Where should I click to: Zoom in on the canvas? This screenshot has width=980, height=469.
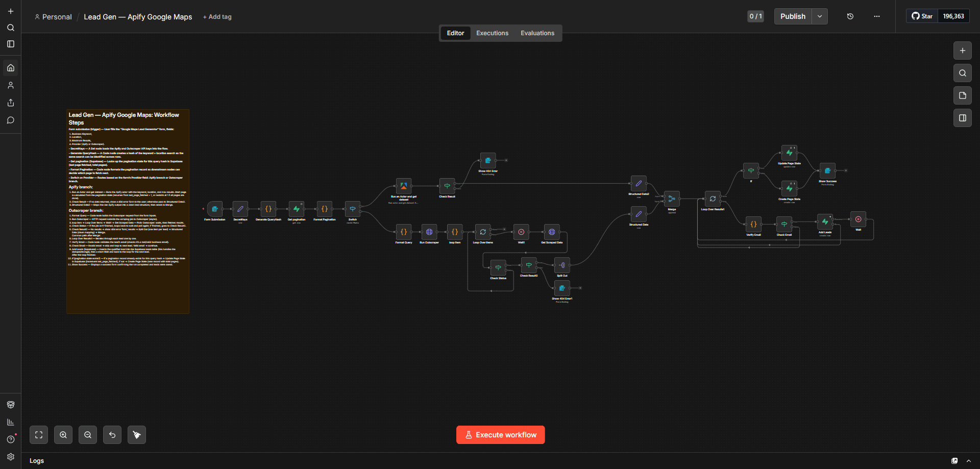coord(63,435)
